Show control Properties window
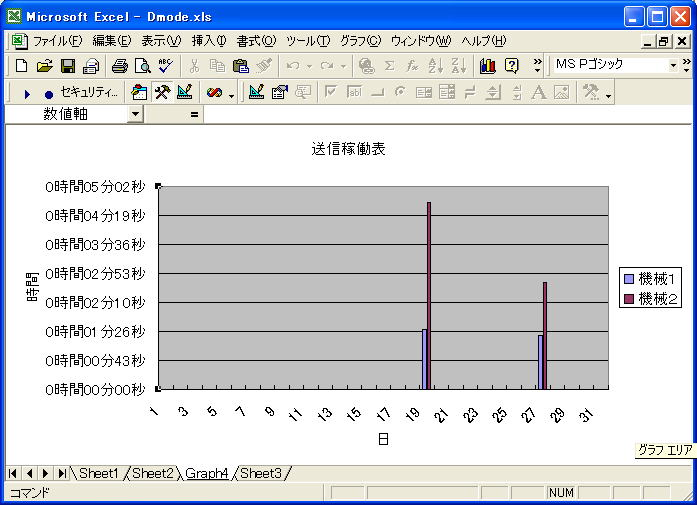Screen dimensions: 697x505 [x=280, y=92]
